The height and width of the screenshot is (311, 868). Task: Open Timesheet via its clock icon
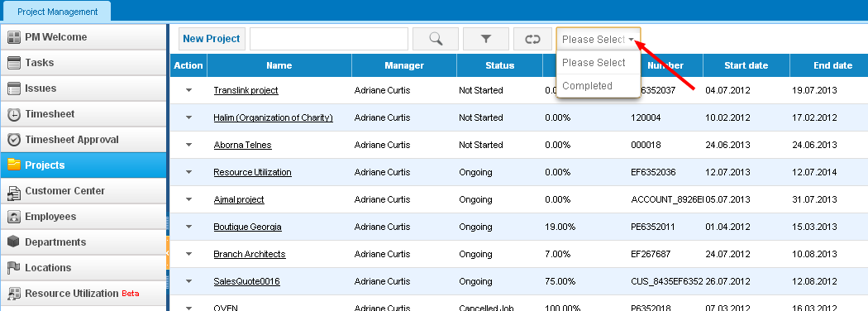click(x=14, y=114)
